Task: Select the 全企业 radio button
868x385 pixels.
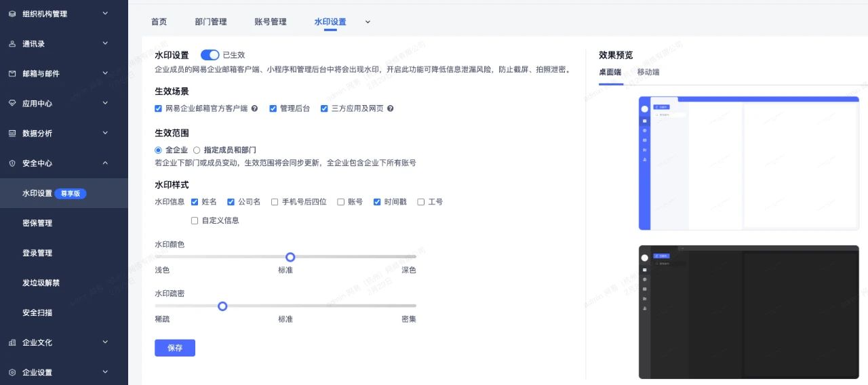Action: (159, 150)
